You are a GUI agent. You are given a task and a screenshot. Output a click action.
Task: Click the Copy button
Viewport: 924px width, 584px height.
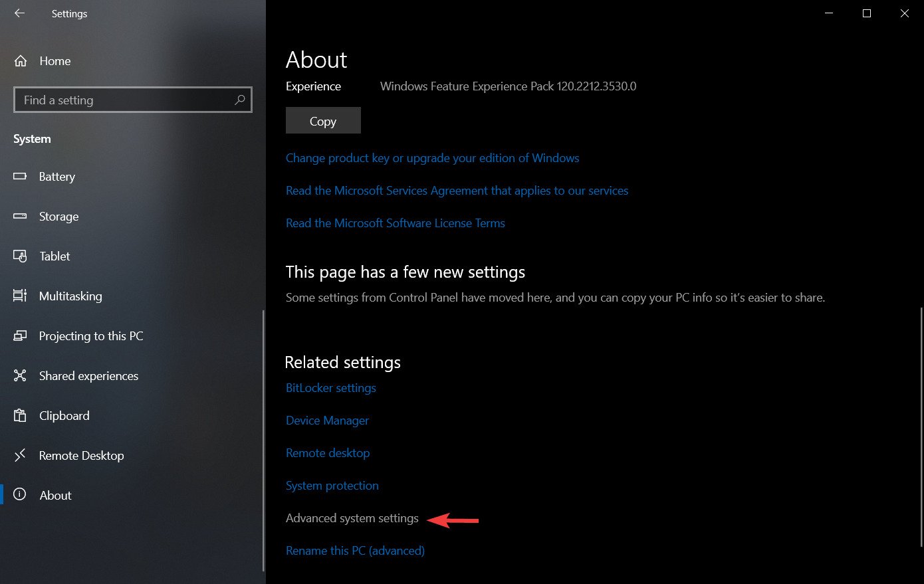(323, 120)
